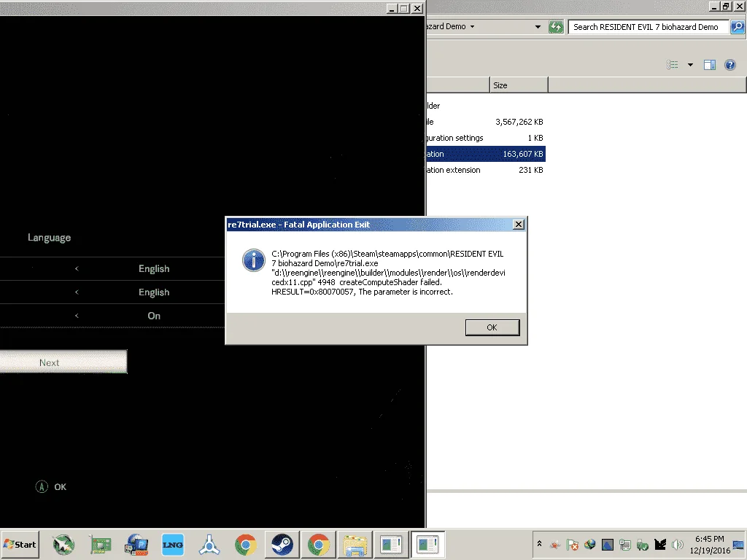The height and width of the screenshot is (560, 747).
Task: Click the first taskbar aircraft icon
Action: click(x=63, y=545)
